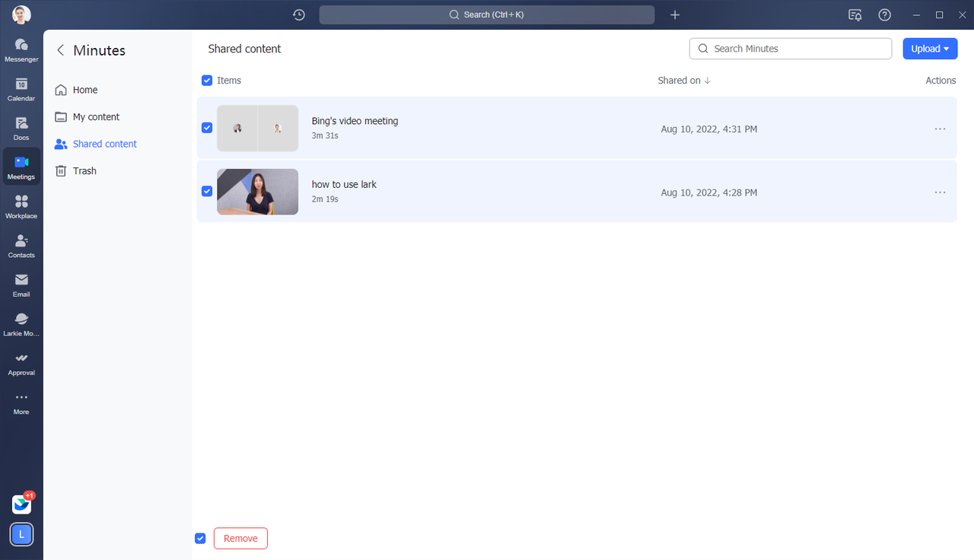Open the Email icon
The height and width of the screenshot is (560, 974).
(x=21, y=284)
